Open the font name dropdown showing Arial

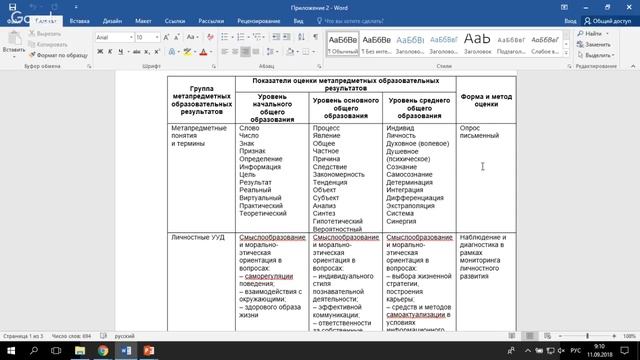(131, 38)
